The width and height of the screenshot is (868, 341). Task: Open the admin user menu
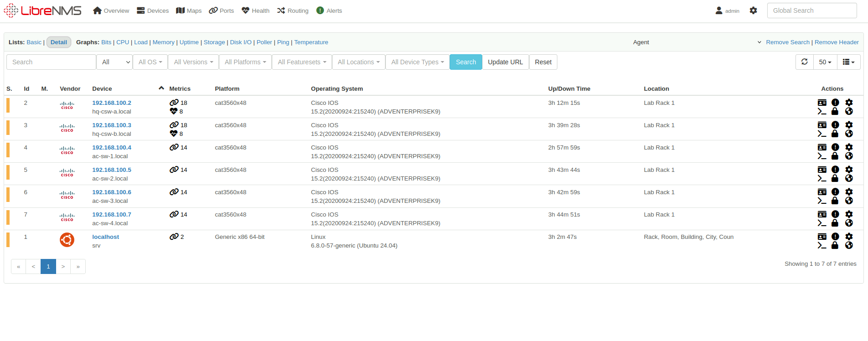click(728, 10)
